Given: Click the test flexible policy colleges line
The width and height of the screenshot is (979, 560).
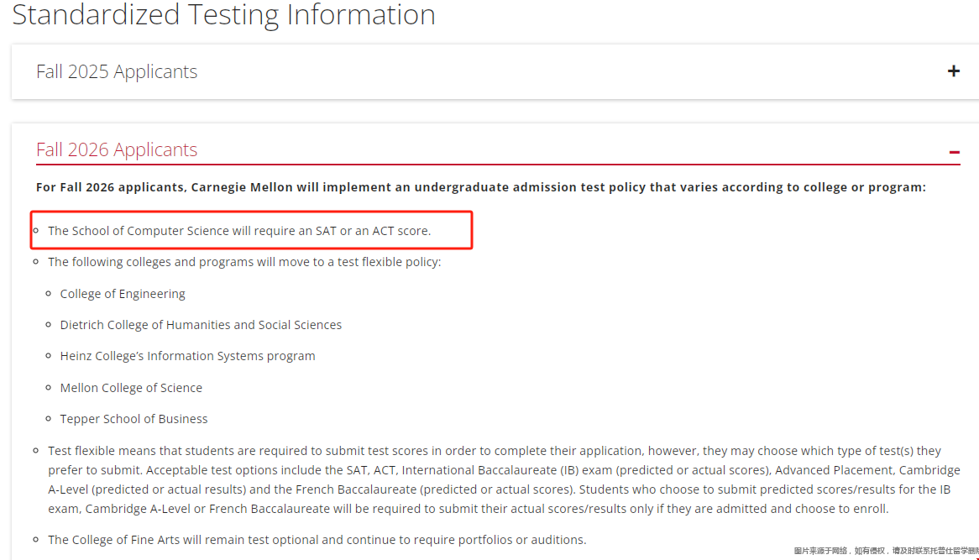Looking at the screenshot, I should (x=244, y=262).
